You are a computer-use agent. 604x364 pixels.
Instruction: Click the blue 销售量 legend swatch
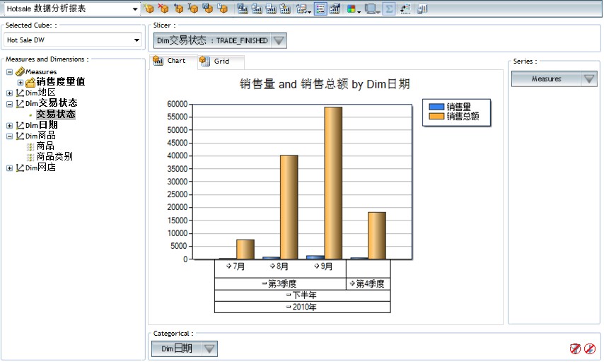(x=436, y=107)
